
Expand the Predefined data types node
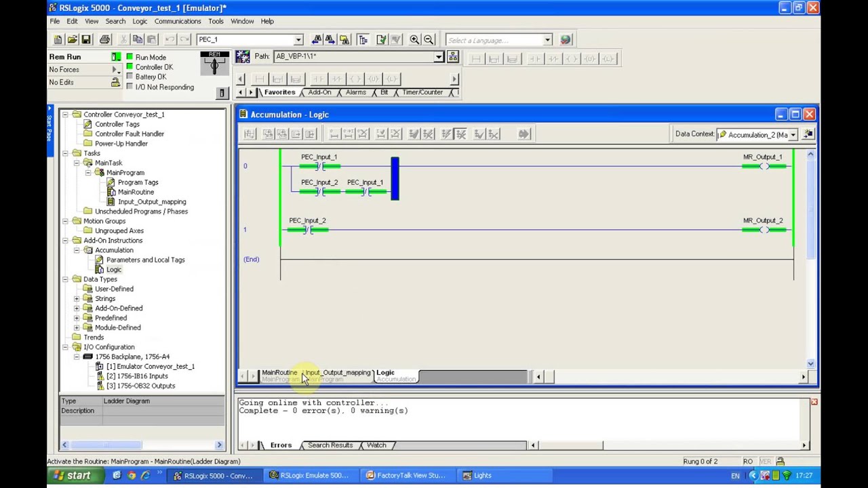coord(77,318)
